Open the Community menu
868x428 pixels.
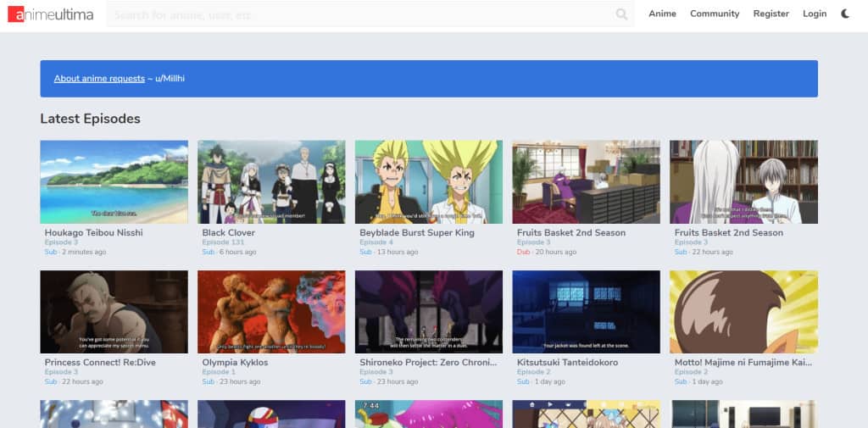(715, 14)
